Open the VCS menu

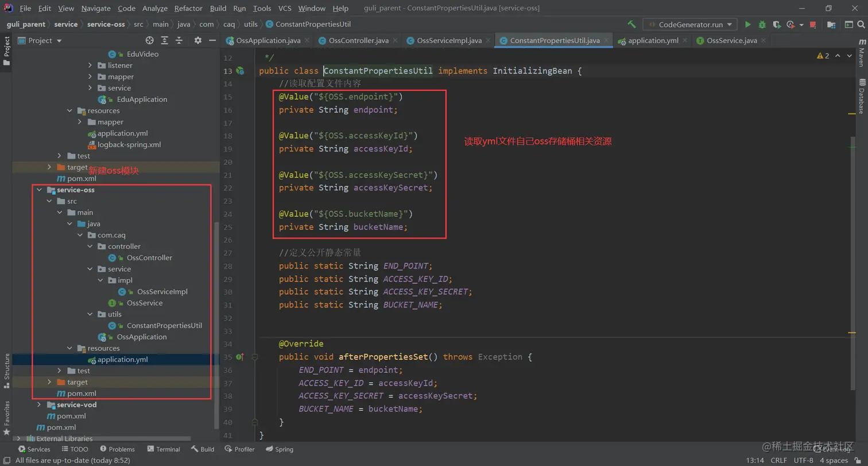[285, 8]
